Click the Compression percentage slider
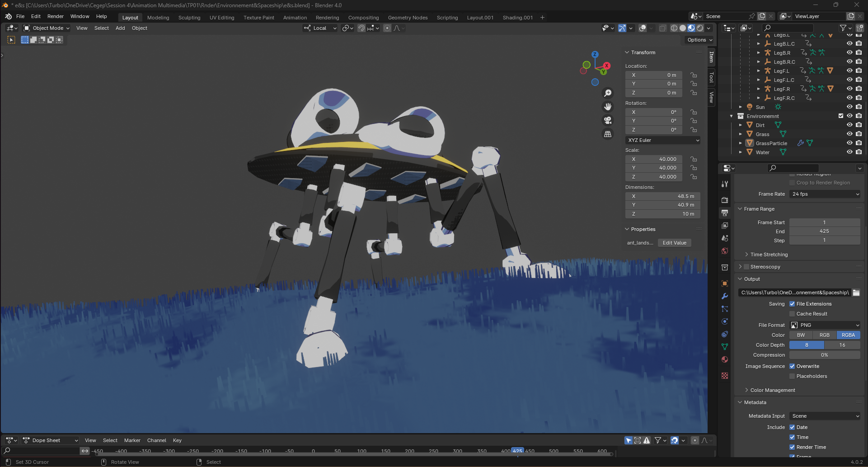868x467 pixels. tap(824, 355)
